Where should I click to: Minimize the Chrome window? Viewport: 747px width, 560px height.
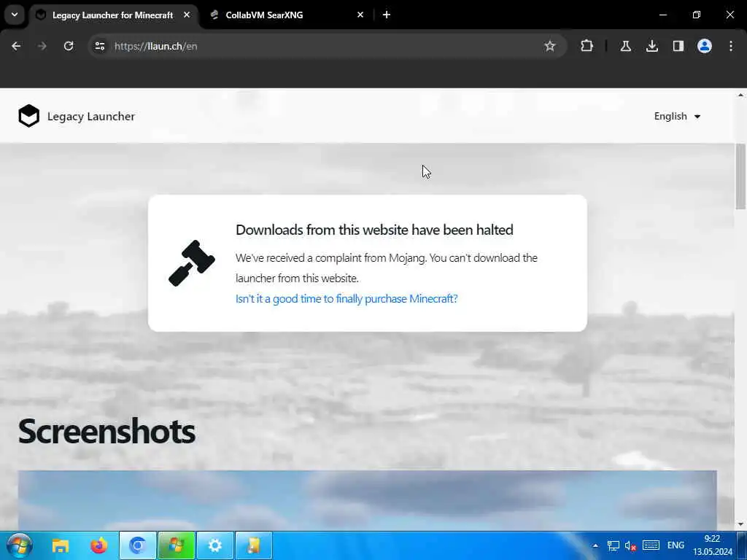(x=662, y=15)
